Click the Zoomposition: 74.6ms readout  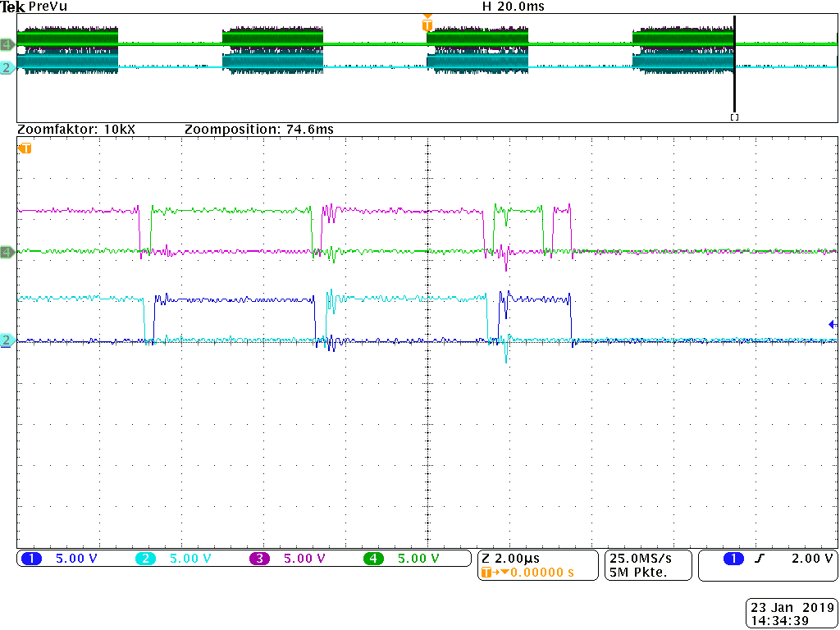(258, 129)
